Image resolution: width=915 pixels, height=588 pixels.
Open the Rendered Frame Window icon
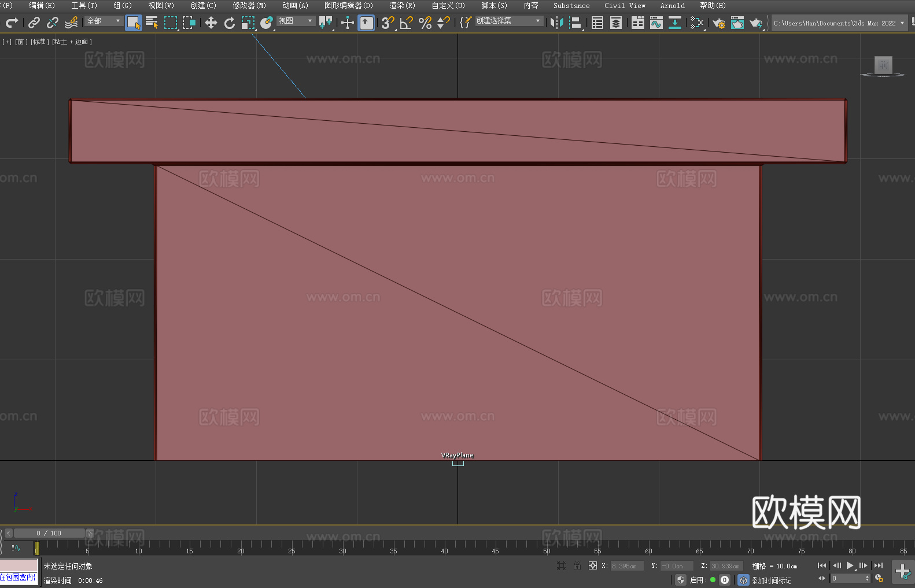(737, 23)
